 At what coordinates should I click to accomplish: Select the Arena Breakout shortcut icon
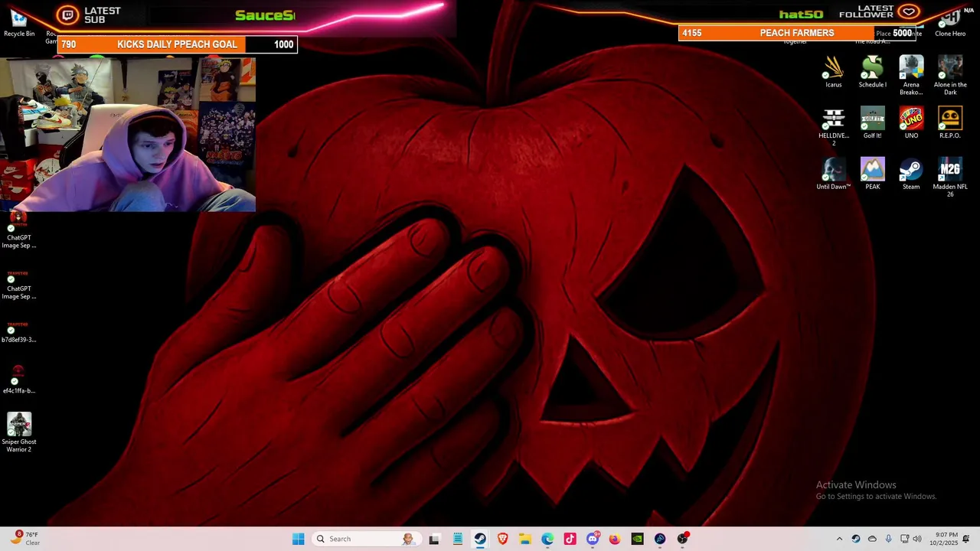pos(911,75)
